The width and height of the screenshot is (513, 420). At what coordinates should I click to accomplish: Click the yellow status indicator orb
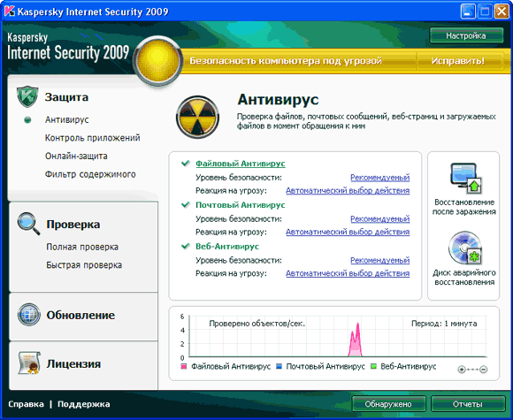click(x=158, y=60)
